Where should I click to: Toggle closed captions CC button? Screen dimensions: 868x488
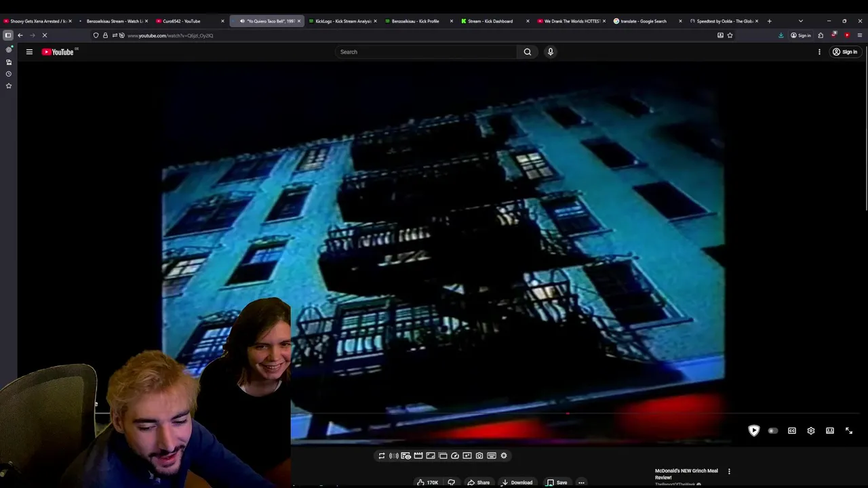792,431
